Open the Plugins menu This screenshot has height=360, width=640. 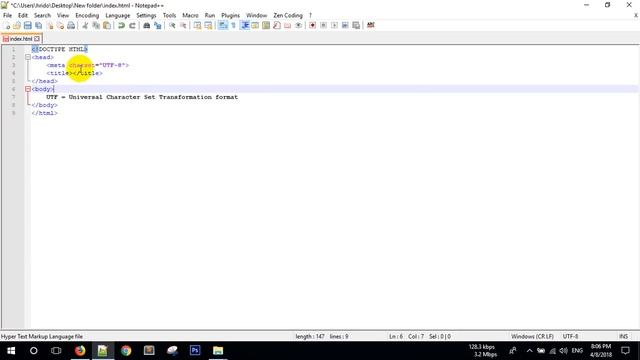231,15
